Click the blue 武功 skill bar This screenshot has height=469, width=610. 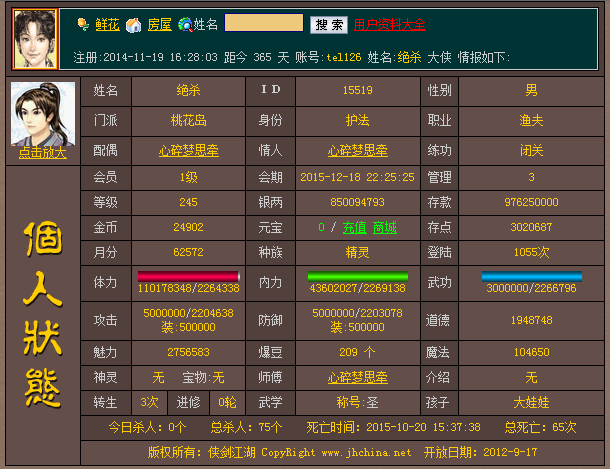click(532, 276)
